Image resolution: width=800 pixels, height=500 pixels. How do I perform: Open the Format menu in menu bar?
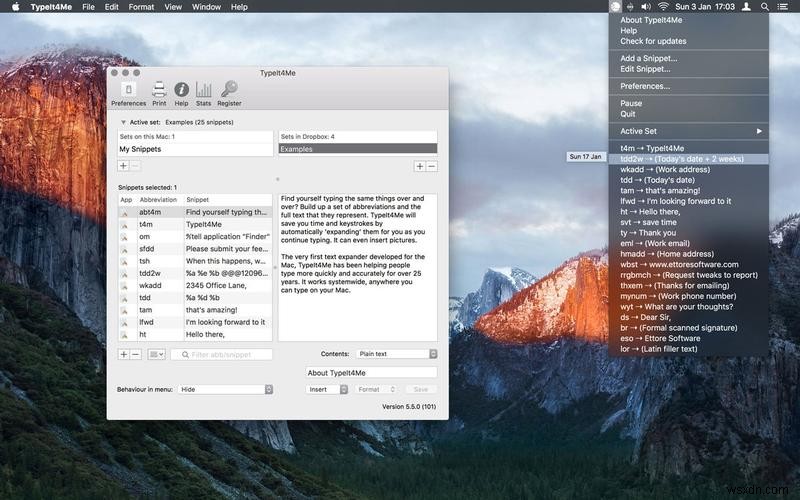point(141,7)
